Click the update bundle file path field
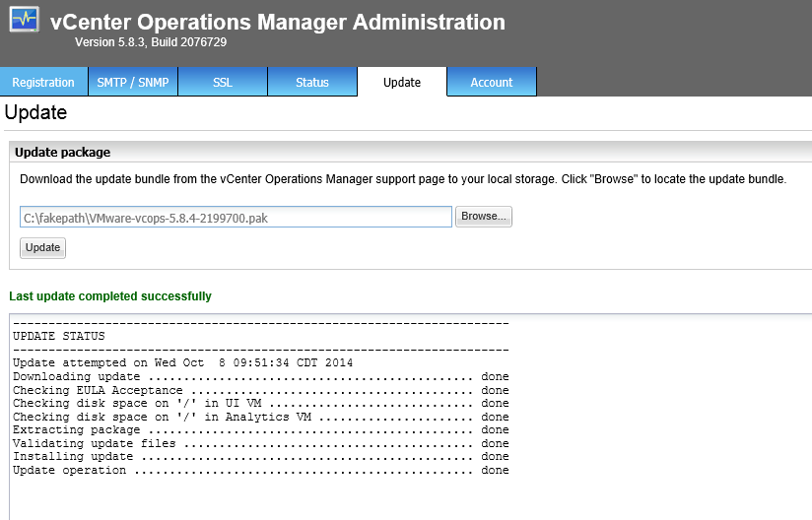The height and width of the screenshot is (520, 812). [236, 218]
